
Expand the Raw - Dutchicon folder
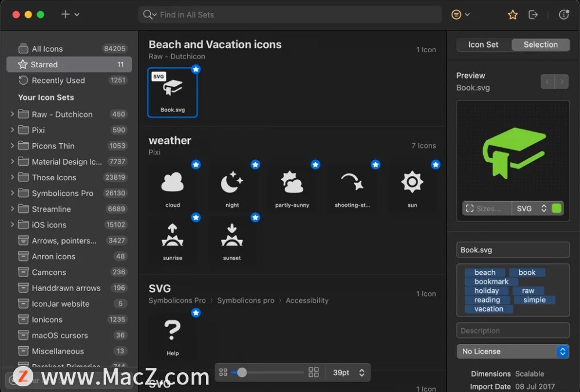(12, 114)
